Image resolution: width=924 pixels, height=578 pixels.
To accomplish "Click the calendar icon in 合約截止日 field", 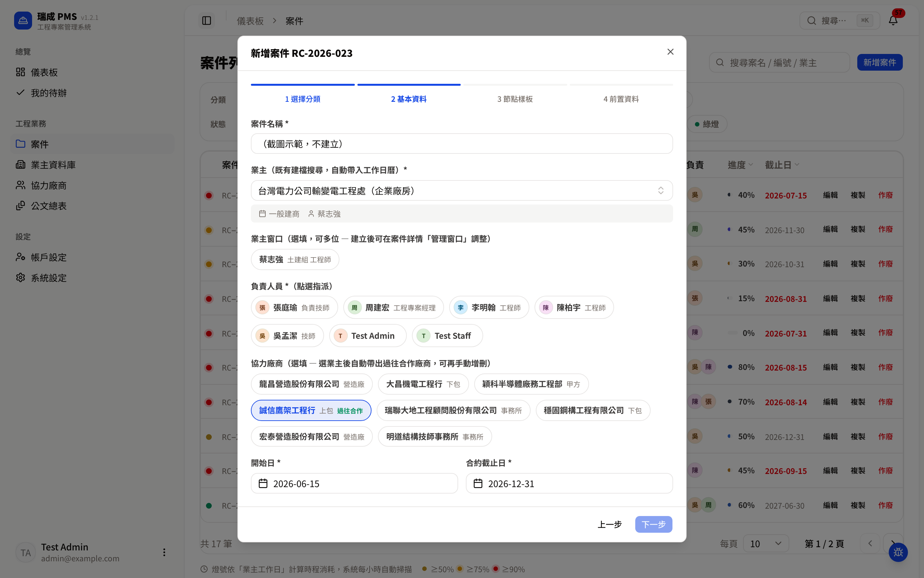I will point(478,484).
